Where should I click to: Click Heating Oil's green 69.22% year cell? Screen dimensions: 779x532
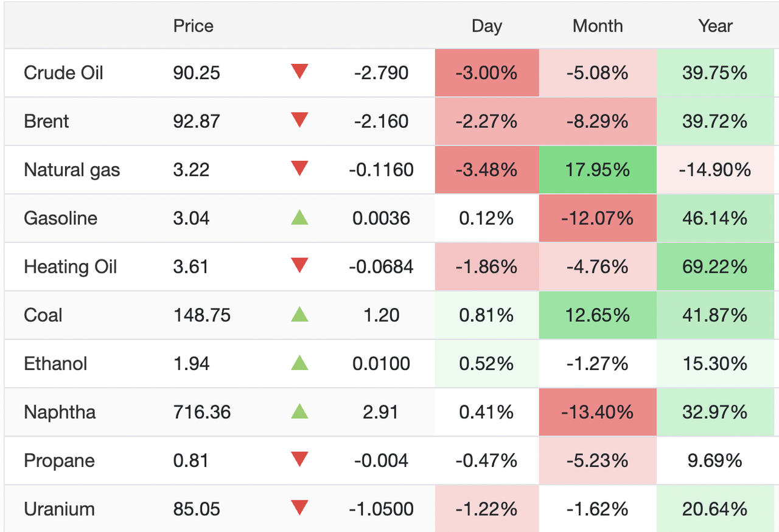click(x=715, y=267)
